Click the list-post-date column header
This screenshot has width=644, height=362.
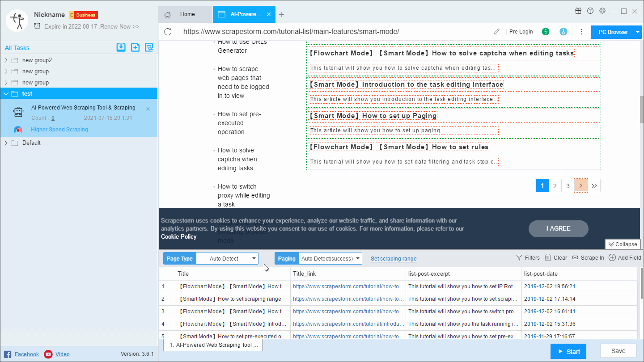(x=580, y=274)
